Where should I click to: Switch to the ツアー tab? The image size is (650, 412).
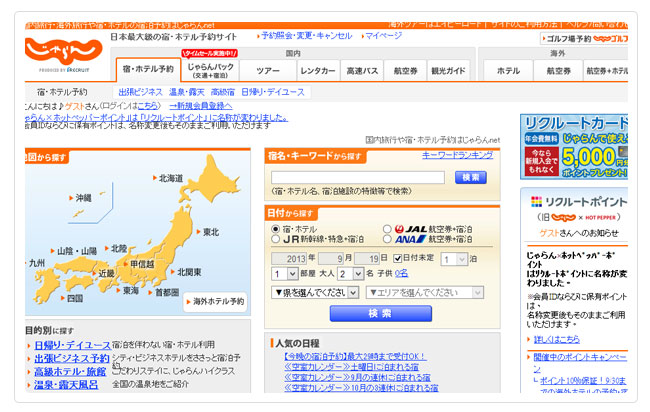268,70
